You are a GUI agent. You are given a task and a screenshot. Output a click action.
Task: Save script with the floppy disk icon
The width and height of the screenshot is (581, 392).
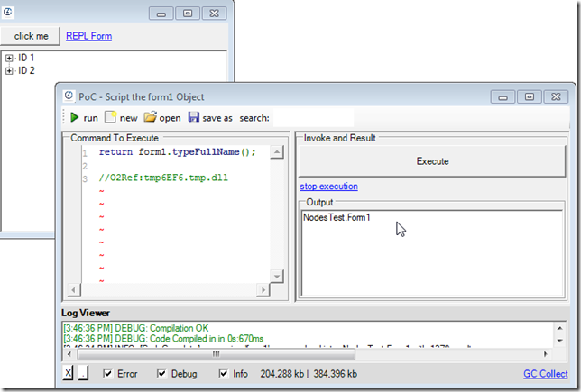tap(193, 117)
